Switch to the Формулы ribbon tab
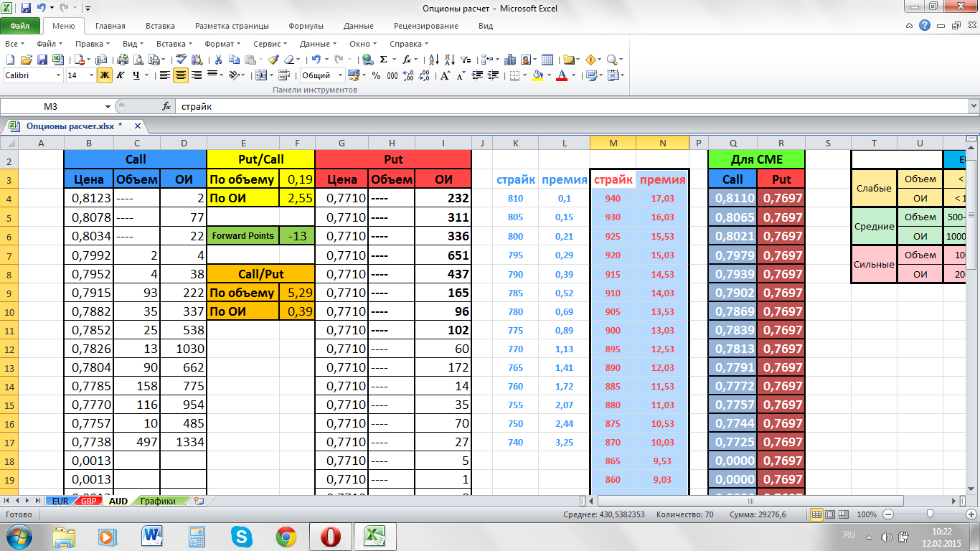 point(306,26)
